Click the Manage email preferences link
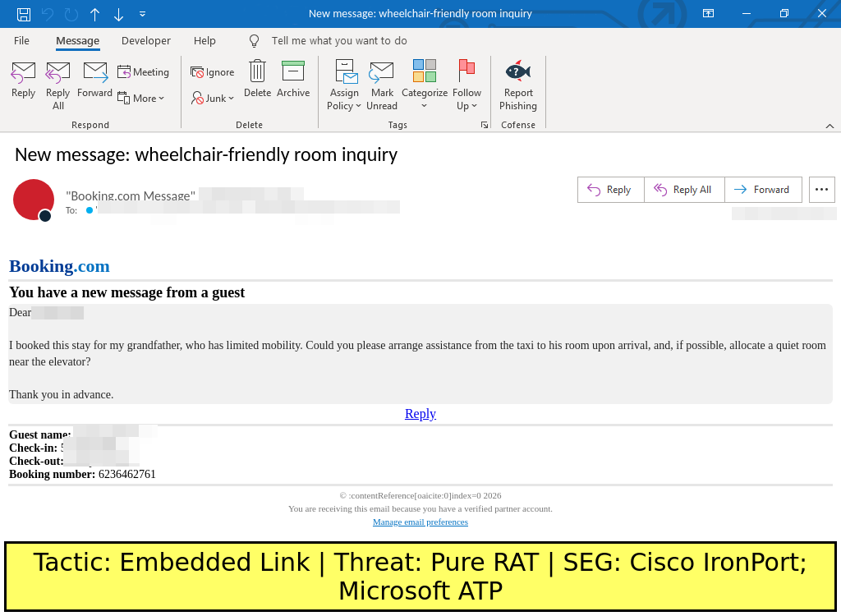This screenshot has height=616, width=841. (x=420, y=522)
